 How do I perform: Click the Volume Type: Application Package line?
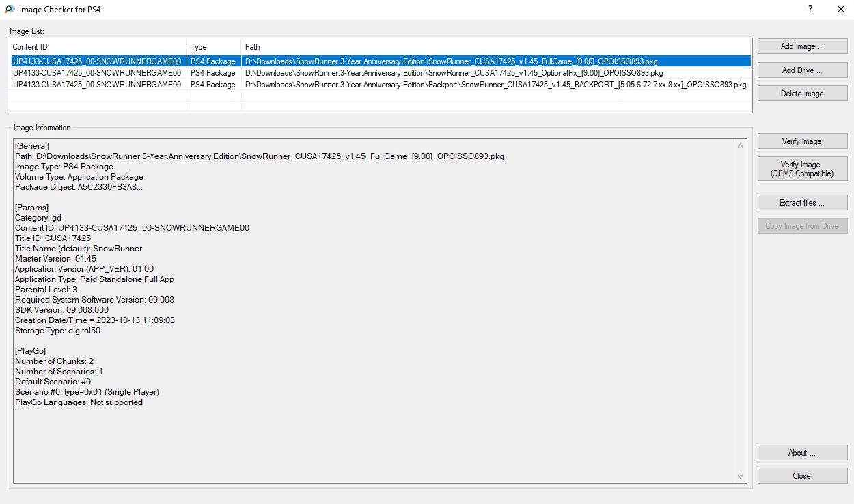(79, 177)
